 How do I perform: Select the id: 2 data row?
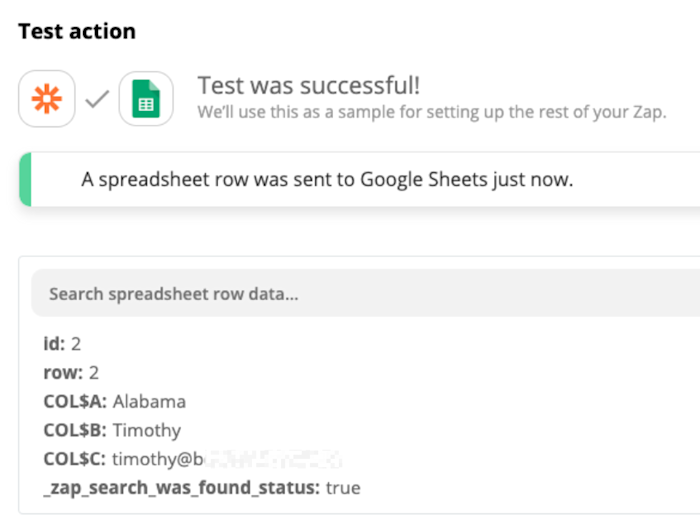pyautogui.click(x=62, y=344)
